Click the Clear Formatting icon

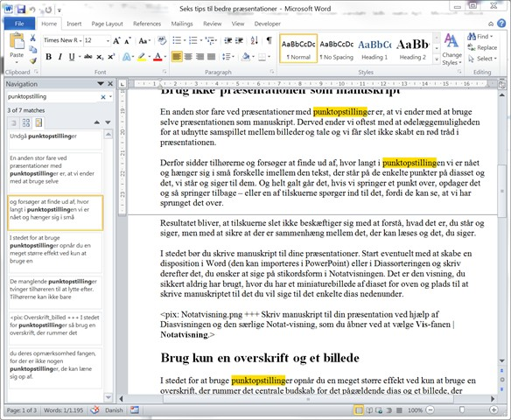[162, 40]
